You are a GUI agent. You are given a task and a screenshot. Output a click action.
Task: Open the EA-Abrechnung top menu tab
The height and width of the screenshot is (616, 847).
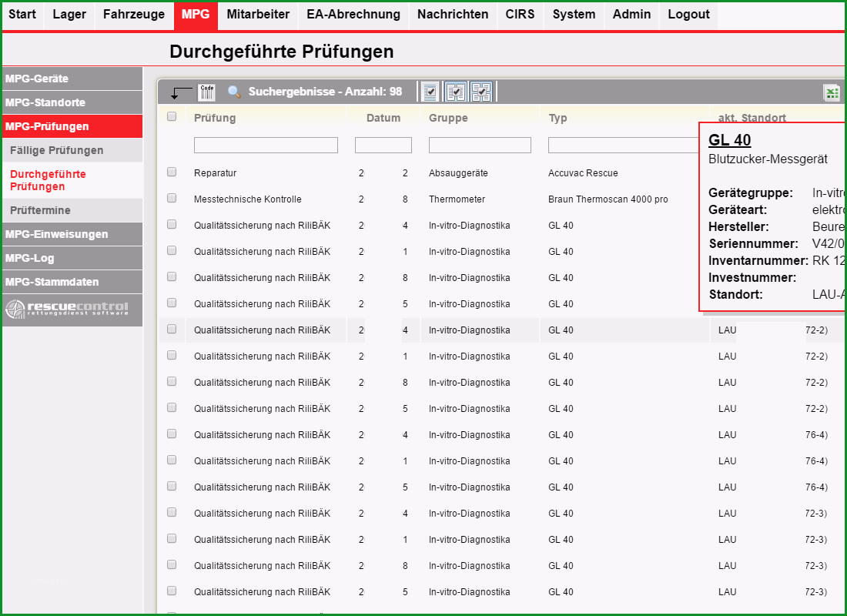[x=353, y=15]
